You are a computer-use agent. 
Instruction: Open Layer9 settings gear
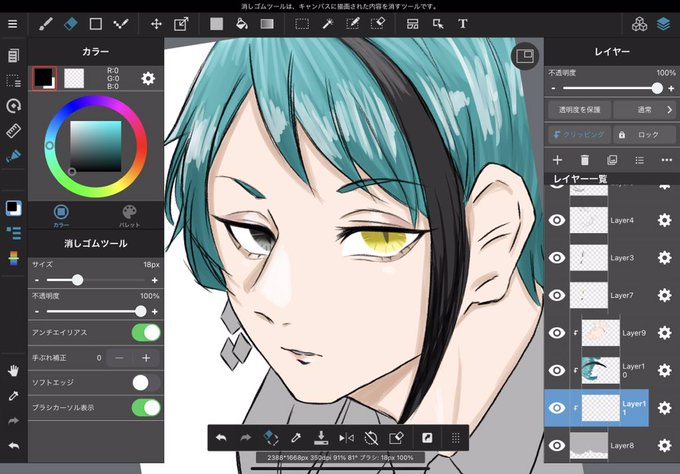pos(664,333)
